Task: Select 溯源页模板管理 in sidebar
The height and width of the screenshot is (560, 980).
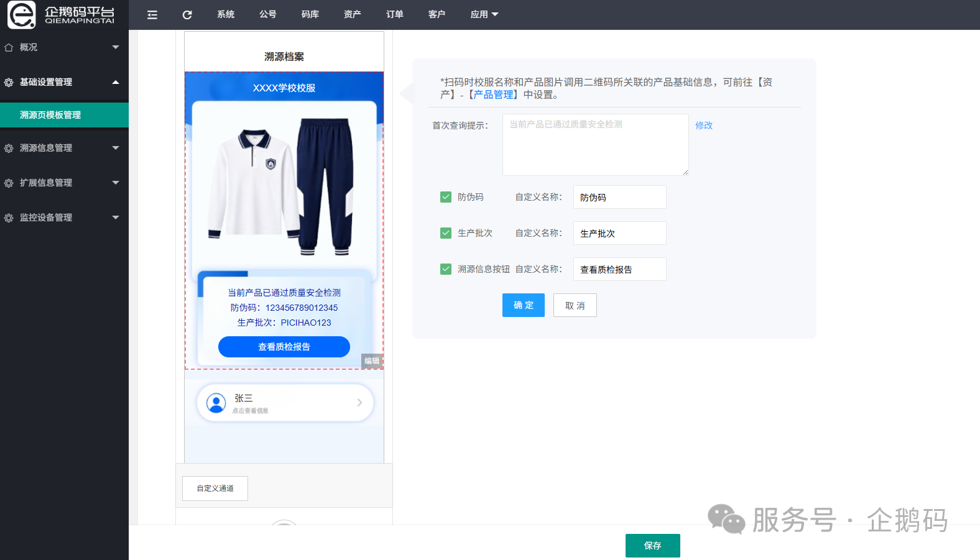Action: pos(64,115)
